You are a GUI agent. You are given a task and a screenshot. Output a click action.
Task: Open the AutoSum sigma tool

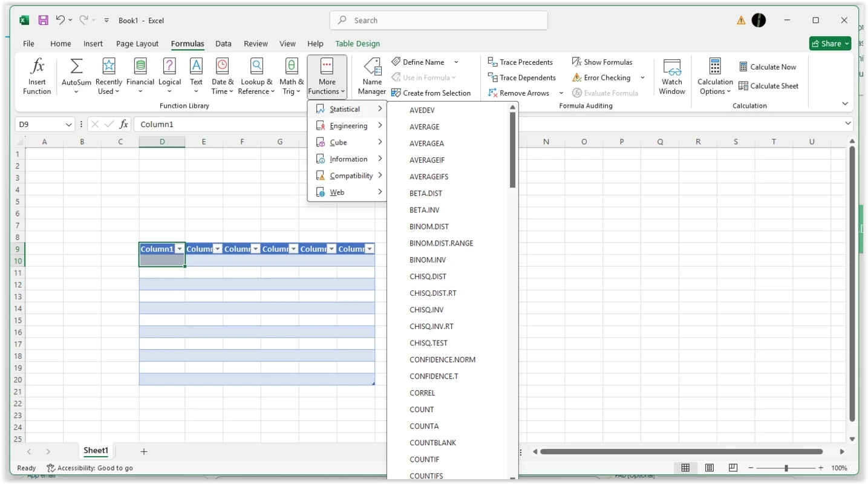[76, 67]
